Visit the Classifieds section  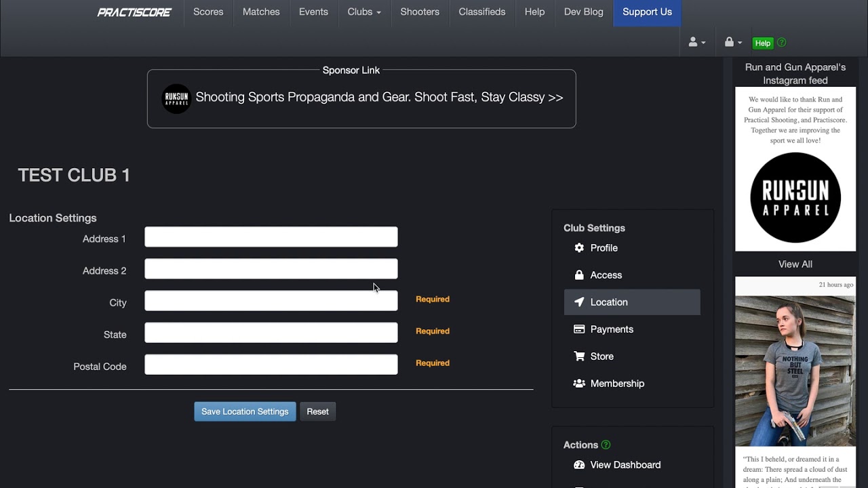(x=482, y=12)
